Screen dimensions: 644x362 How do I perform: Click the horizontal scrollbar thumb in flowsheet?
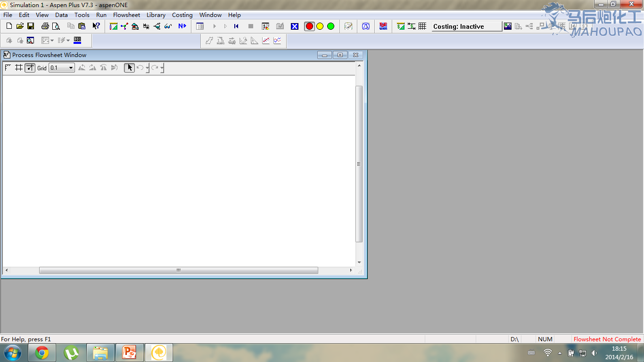pyautogui.click(x=179, y=270)
